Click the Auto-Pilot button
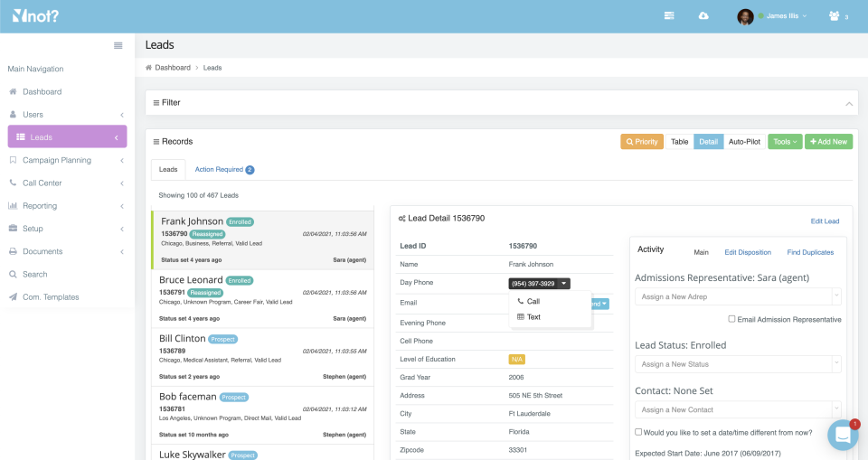The image size is (868, 460). pyautogui.click(x=744, y=142)
